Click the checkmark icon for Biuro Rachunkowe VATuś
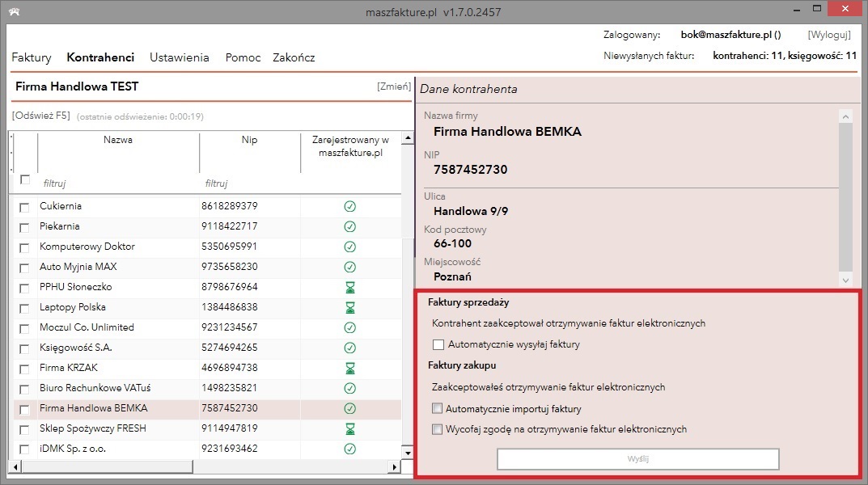 pyautogui.click(x=349, y=388)
